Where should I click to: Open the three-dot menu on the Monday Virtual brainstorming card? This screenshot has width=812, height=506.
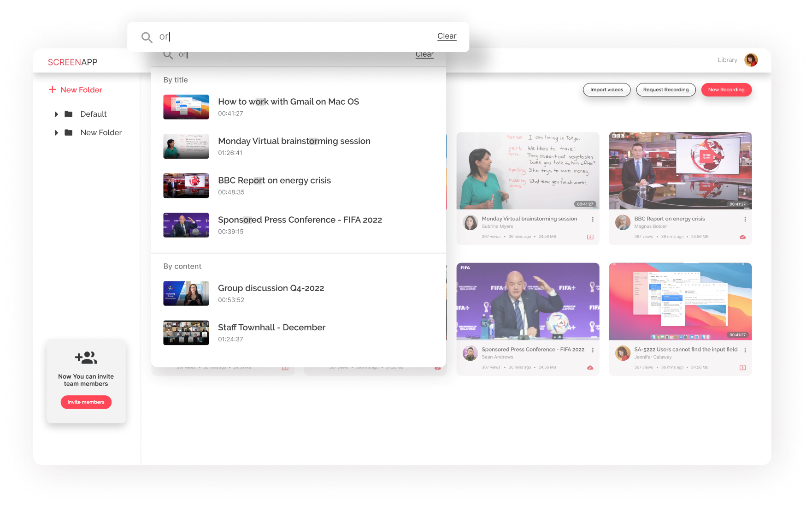tap(593, 220)
